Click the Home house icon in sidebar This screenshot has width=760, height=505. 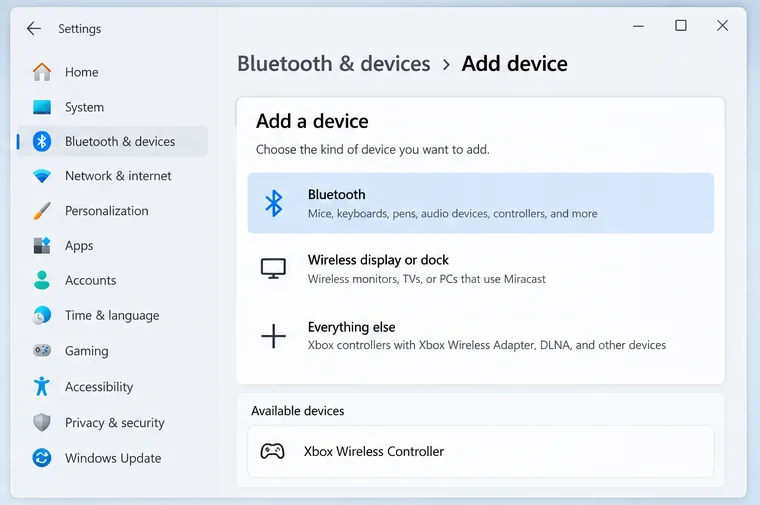42,72
